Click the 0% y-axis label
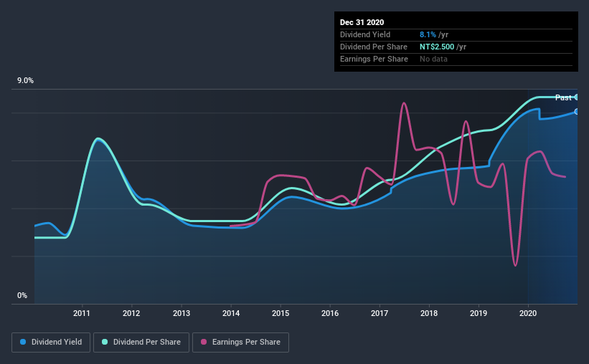 tap(22, 296)
